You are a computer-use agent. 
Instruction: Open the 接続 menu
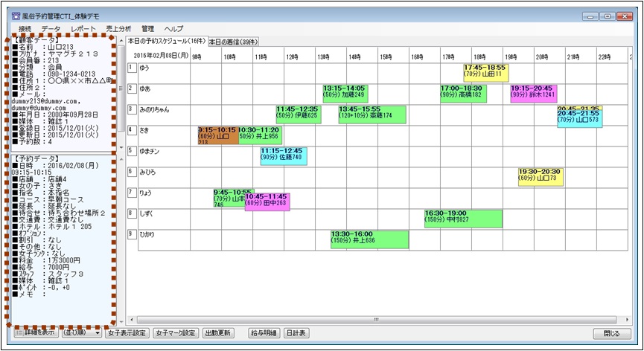coord(25,28)
